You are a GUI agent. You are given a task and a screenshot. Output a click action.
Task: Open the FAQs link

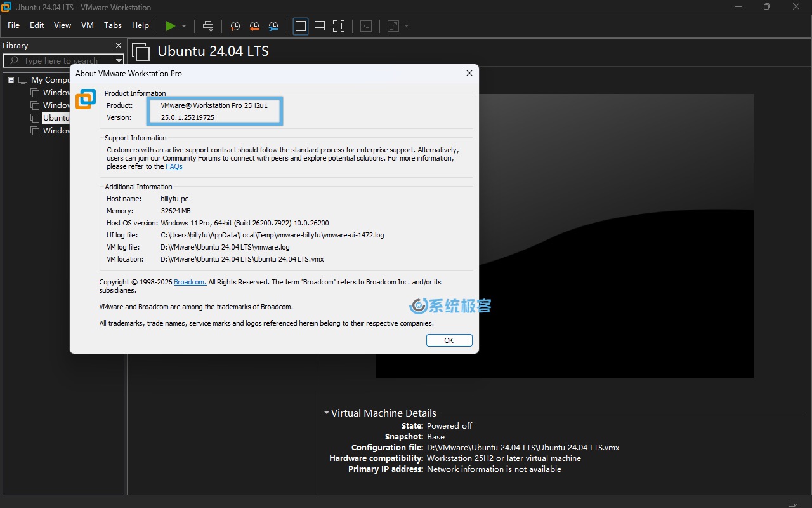(174, 166)
